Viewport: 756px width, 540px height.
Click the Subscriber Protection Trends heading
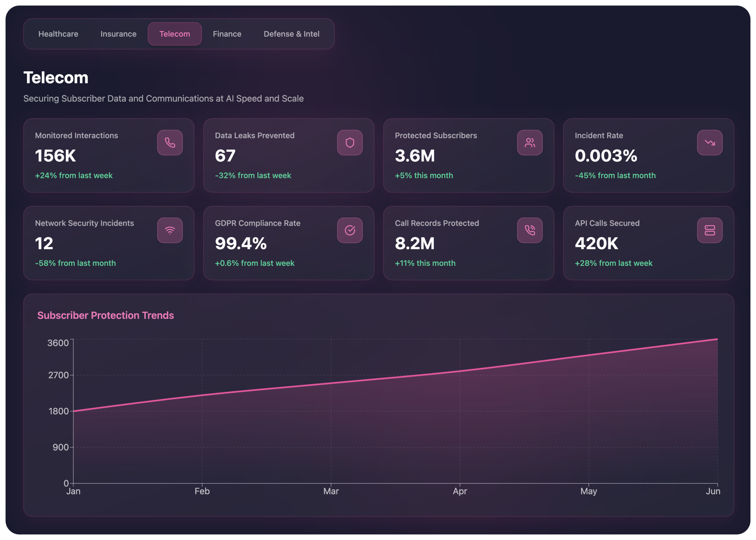[x=105, y=315]
